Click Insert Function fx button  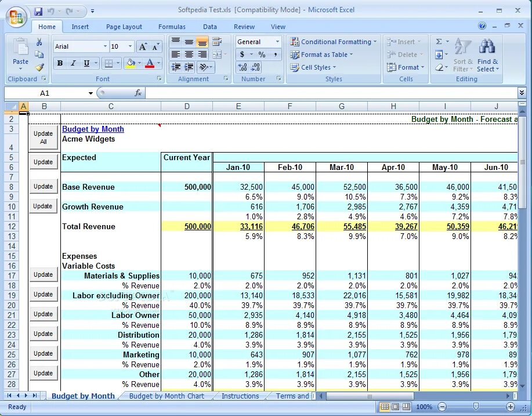(137, 93)
